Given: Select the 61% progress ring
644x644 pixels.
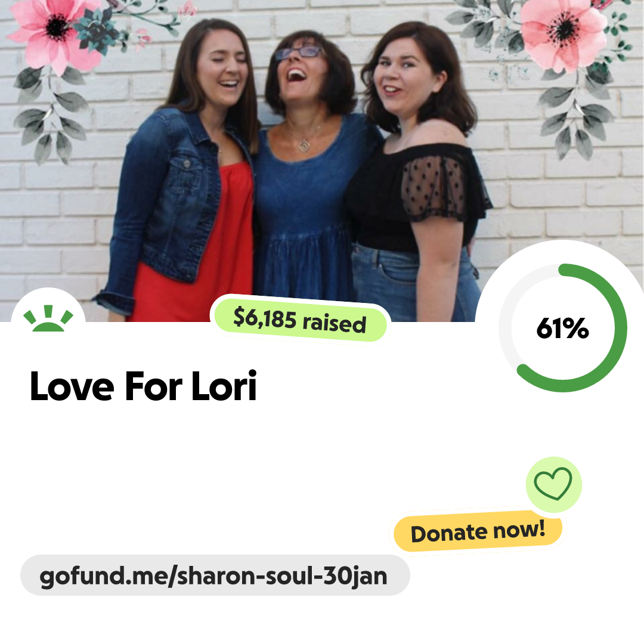Looking at the screenshot, I should coord(563,328).
